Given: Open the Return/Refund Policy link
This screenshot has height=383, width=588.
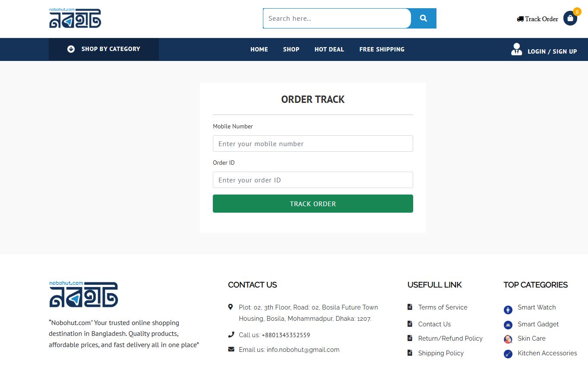Looking at the screenshot, I should point(450,338).
